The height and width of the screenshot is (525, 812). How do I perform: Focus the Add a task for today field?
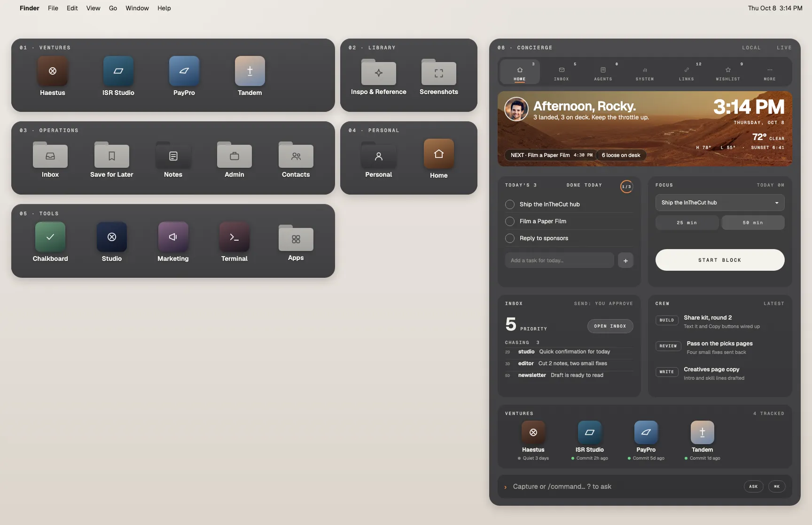tap(560, 260)
